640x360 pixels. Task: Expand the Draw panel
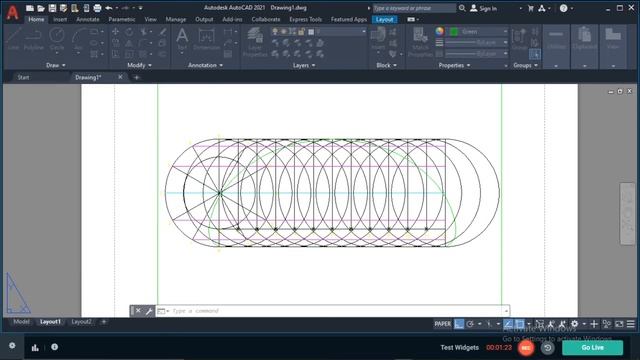tap(56, 65)
